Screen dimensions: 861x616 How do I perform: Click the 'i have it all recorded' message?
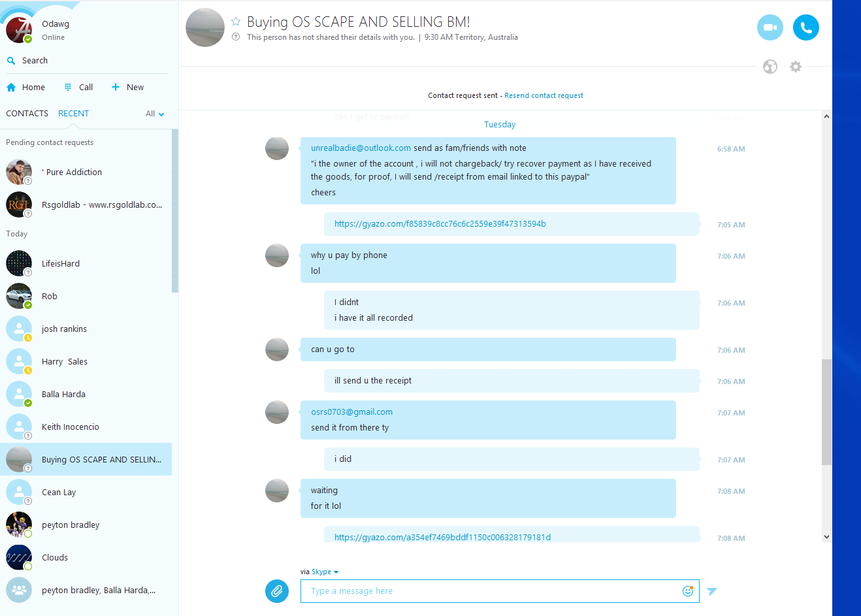pos(374,317)
